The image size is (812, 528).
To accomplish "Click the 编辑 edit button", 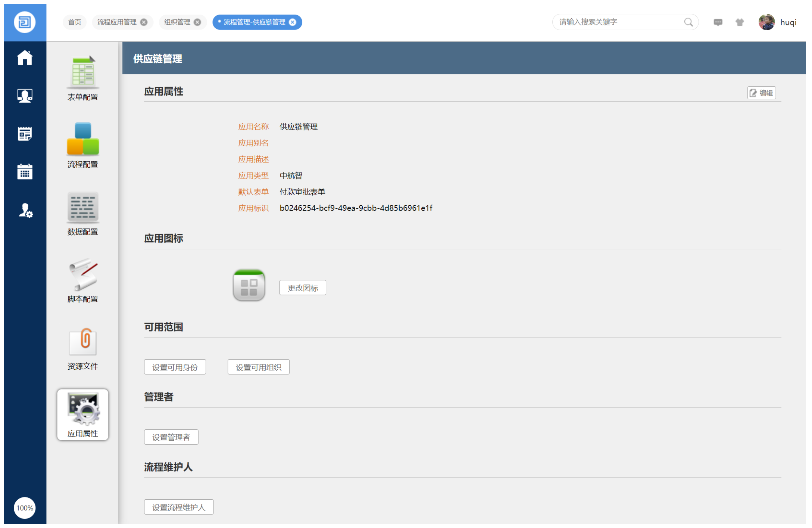I will (761, 93).
